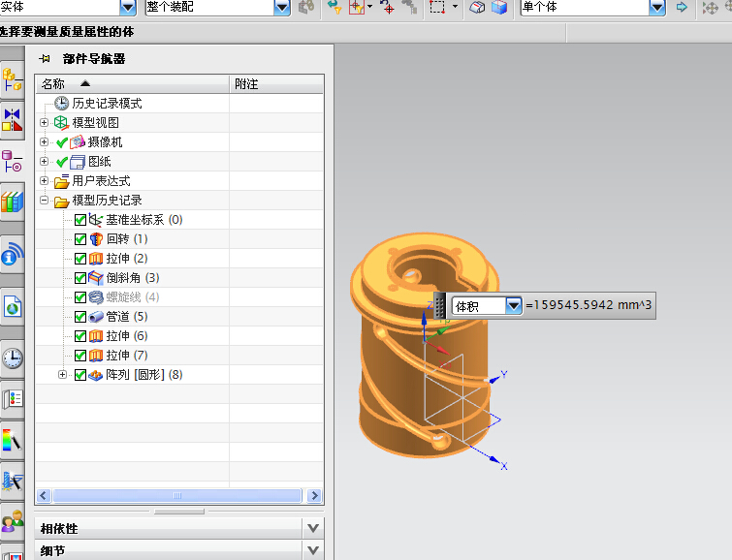Viewport: 732px width, 560px height.
Task: Expand the 阵列 [圆形] (8) node
Action: click(63, 375)
